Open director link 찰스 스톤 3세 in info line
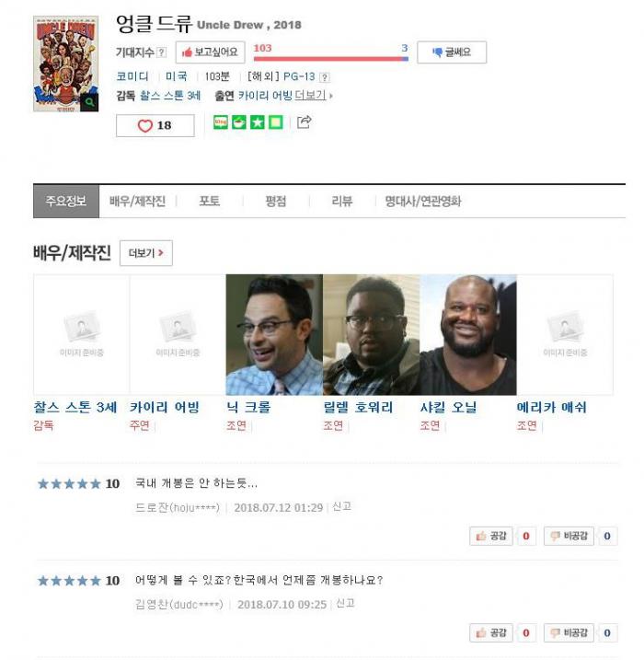Viewport: 644px width, 660px height. (170, 96)
